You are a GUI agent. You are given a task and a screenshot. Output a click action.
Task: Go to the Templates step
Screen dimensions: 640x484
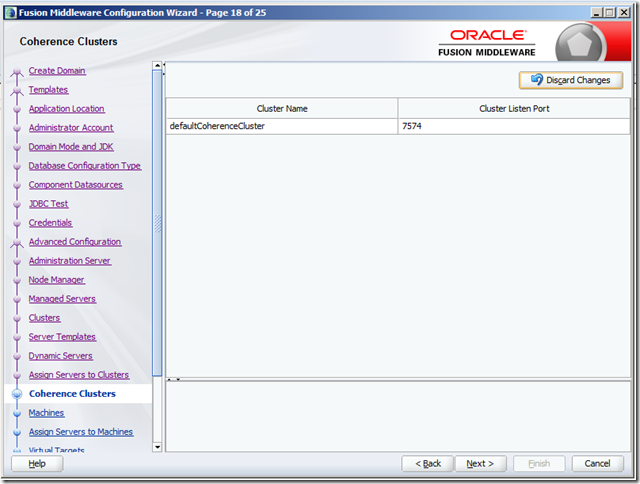tap(48, 90)
